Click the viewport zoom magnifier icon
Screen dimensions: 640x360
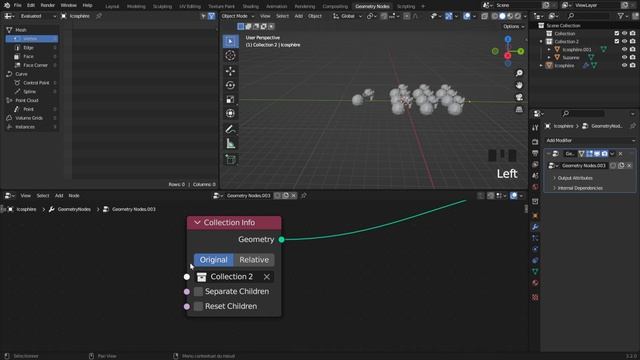click(519, 73)
